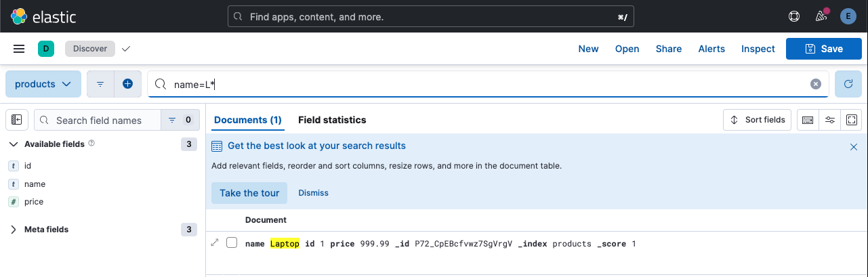This screenshot has height=277, width=868.
Task: Open the help menu lifebuoy icon
Action: 795,16
